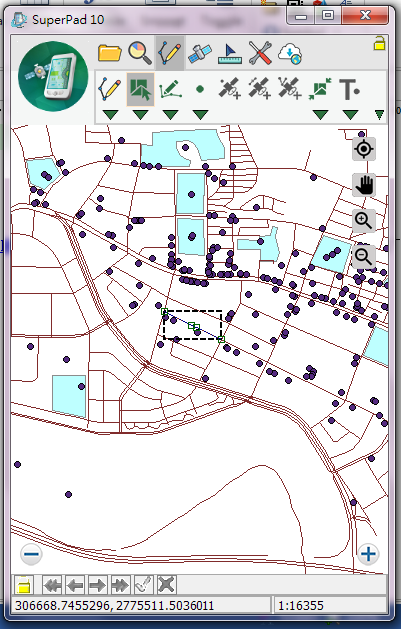Click the small green overflow arrow on toolbar
This screenshot has height=629, width=401.
(x=379, y=115)
